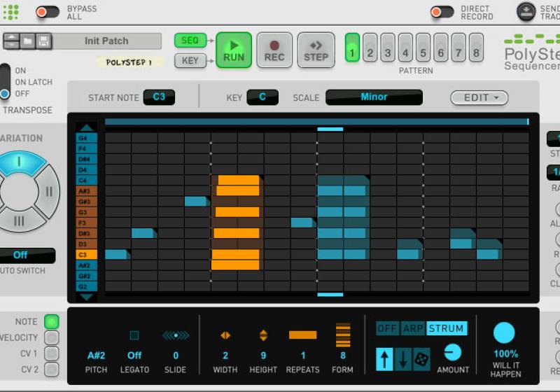
Task: Open the EDIT dropdown menu
Action: [479, 98]
